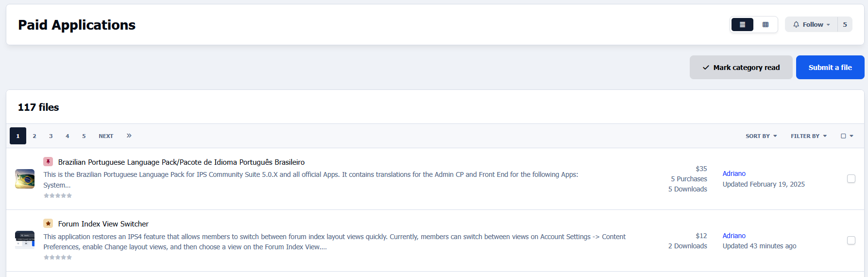Click the pinned icon on Brazilian Portuguese pack
868x277 pixels.
[x=48, y=162]
